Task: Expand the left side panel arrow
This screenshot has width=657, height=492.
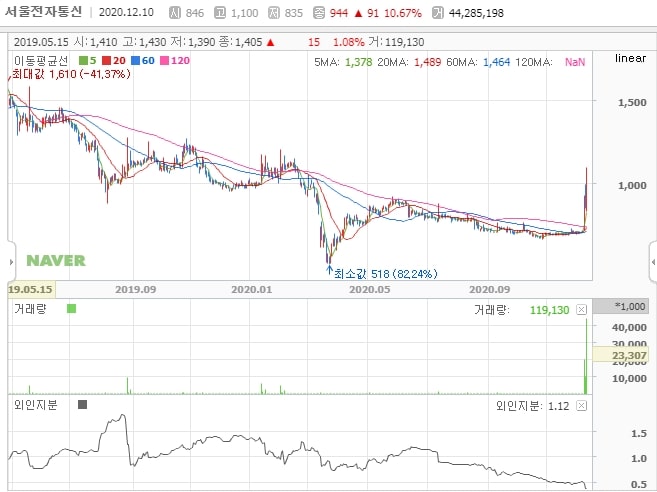Action: tap(11, 262)
